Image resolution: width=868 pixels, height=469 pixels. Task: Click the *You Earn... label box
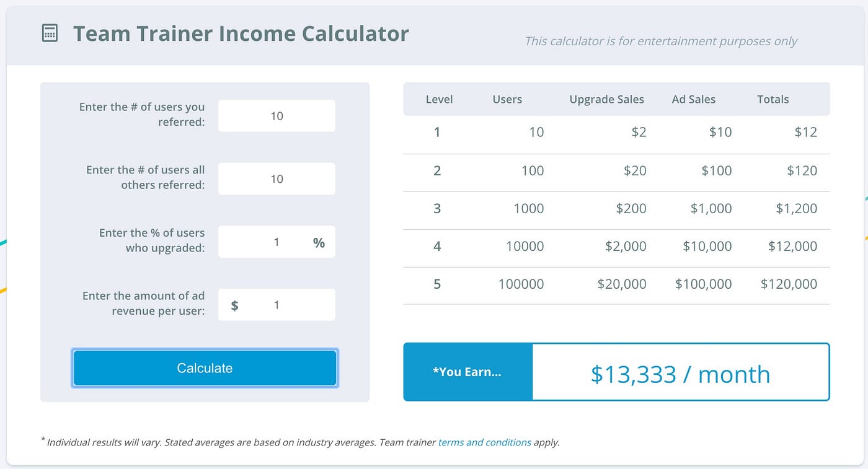coord(467,372)
